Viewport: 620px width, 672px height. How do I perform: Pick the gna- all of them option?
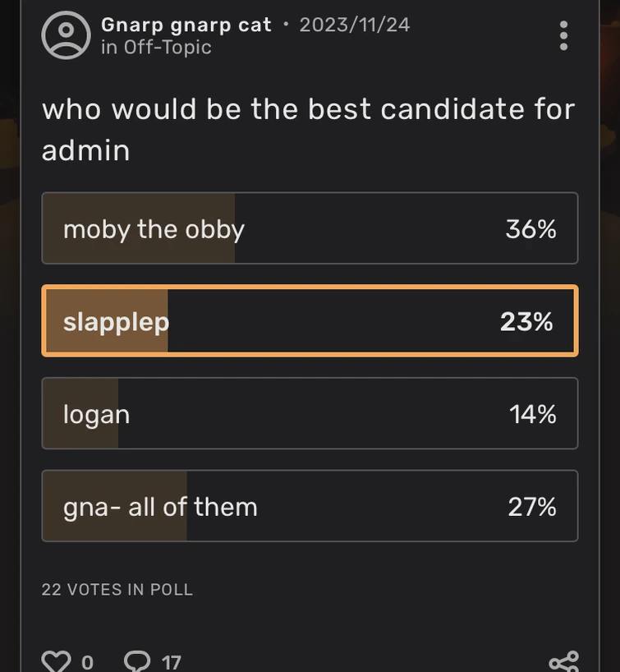(310, 506)
